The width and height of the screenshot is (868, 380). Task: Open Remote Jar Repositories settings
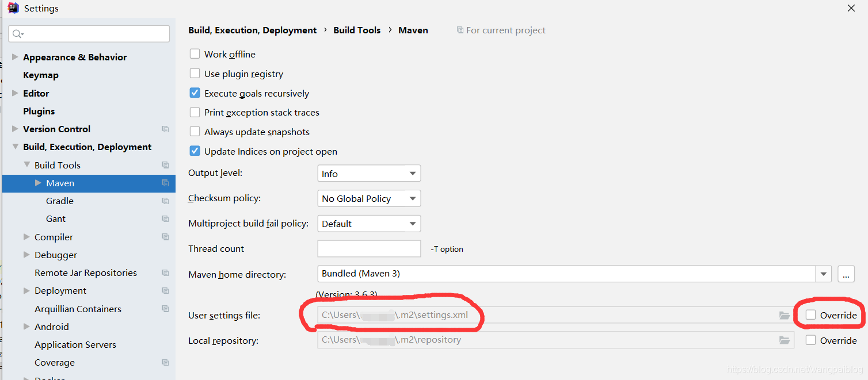point(86,273)
